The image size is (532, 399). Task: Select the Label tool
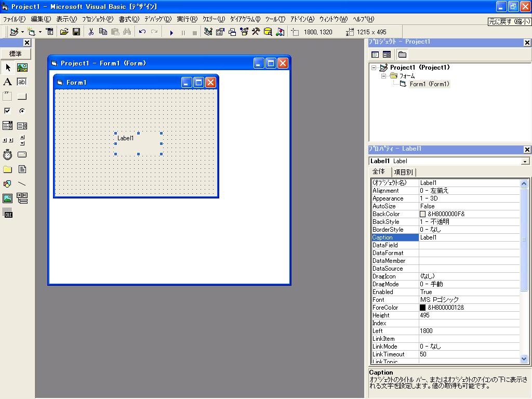coord(7,82)
